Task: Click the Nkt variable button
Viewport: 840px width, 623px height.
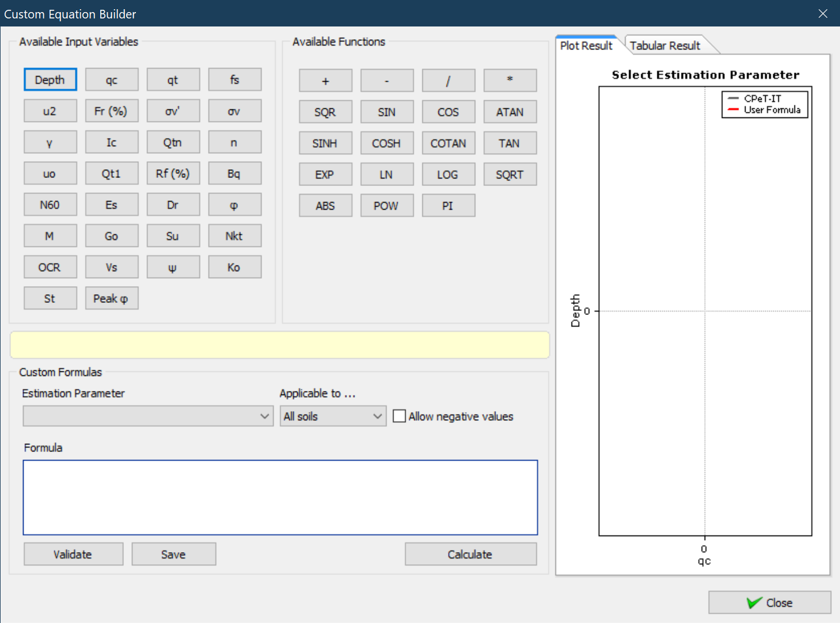Action: [x=234, y=236]
